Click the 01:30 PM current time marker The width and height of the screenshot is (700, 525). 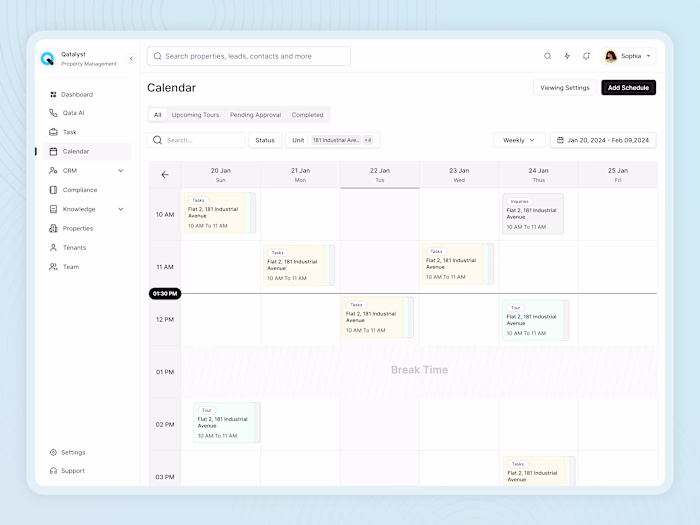click(x=165, y=293)
